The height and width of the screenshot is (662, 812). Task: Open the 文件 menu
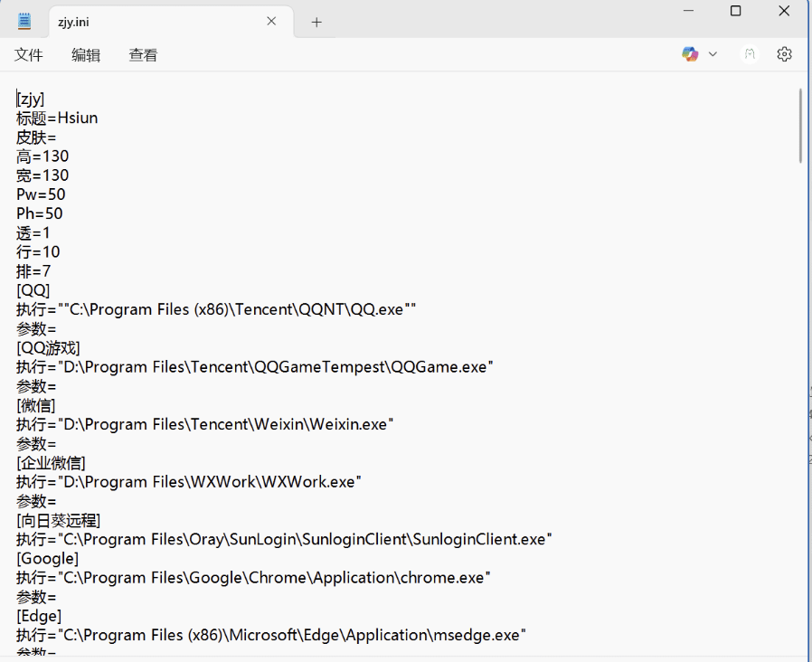pyautogui.click(x=29, y=54)
